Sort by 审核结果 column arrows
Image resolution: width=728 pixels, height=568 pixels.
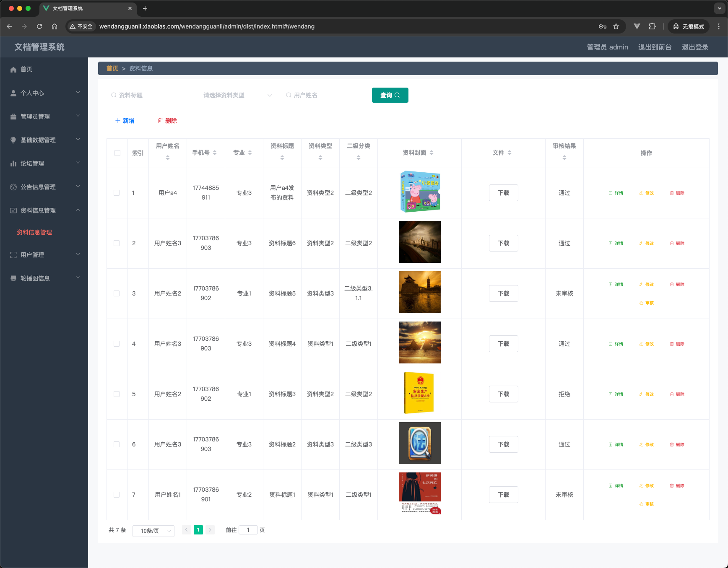[564, 158]
